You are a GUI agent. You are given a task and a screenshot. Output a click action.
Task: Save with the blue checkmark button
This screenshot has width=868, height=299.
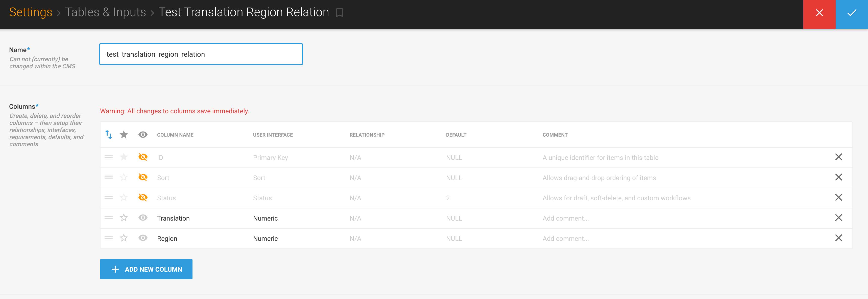tap(852, 13)
